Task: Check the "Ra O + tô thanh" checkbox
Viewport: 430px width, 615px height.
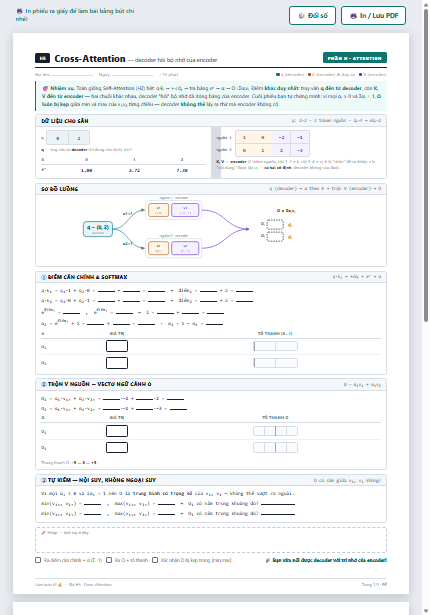Action: [109, 560]
